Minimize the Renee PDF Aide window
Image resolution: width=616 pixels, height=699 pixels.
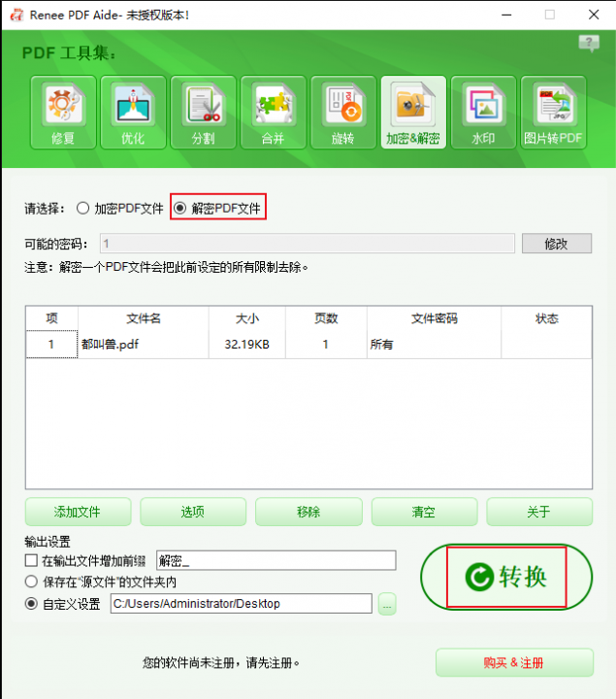click(506, 15)
